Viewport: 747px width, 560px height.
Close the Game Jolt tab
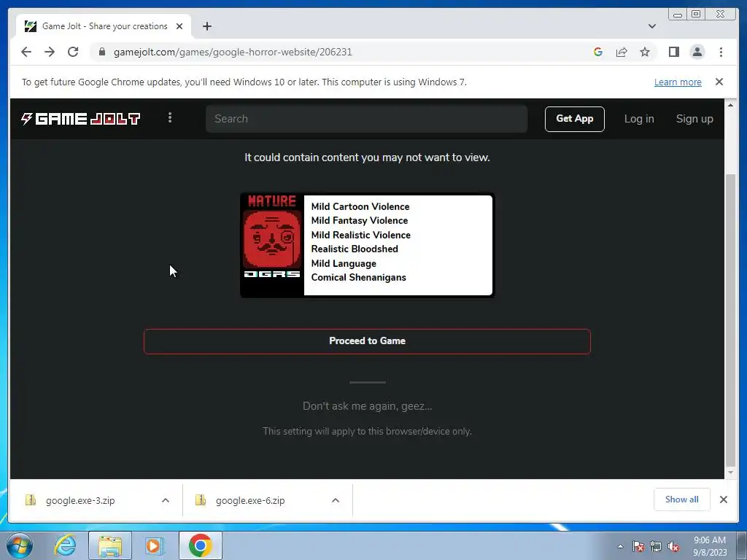tap(179, 26)
